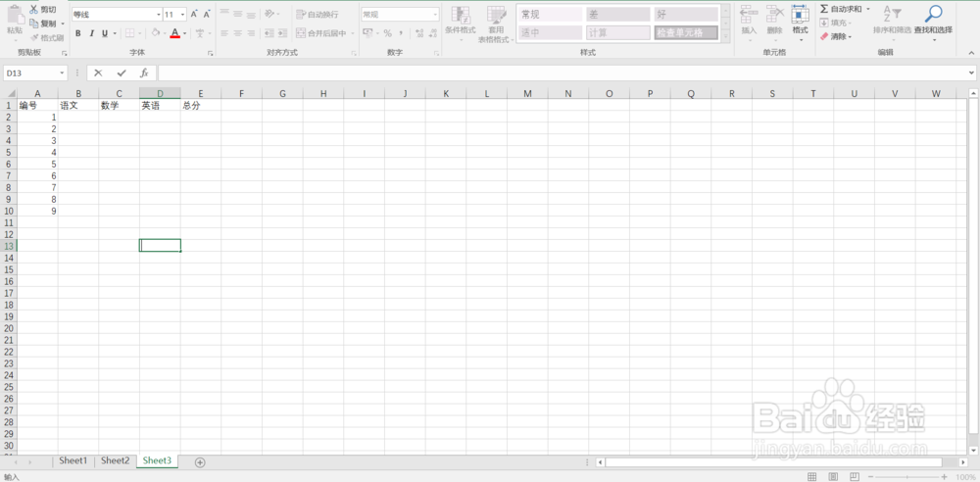Add a new sheet with plus button
Viewport: 980px width, 482px height.
point(200,462)
